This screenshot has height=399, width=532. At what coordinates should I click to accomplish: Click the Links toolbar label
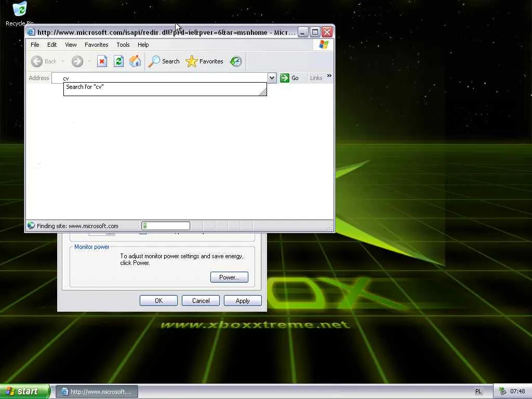point(316,78)
